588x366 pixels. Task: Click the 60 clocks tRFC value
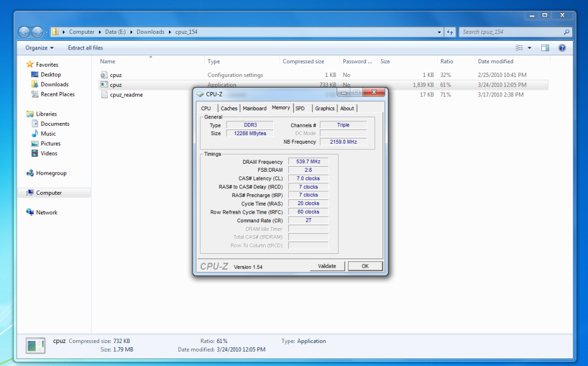pyautogui.click(x=308, y=211)
